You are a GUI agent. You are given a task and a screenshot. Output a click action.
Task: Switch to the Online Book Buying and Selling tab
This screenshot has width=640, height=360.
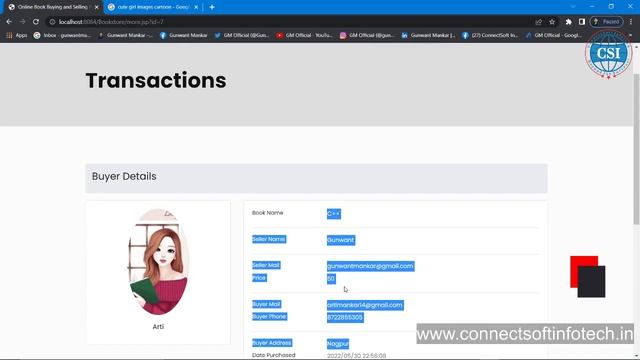(x=53, y=7)
